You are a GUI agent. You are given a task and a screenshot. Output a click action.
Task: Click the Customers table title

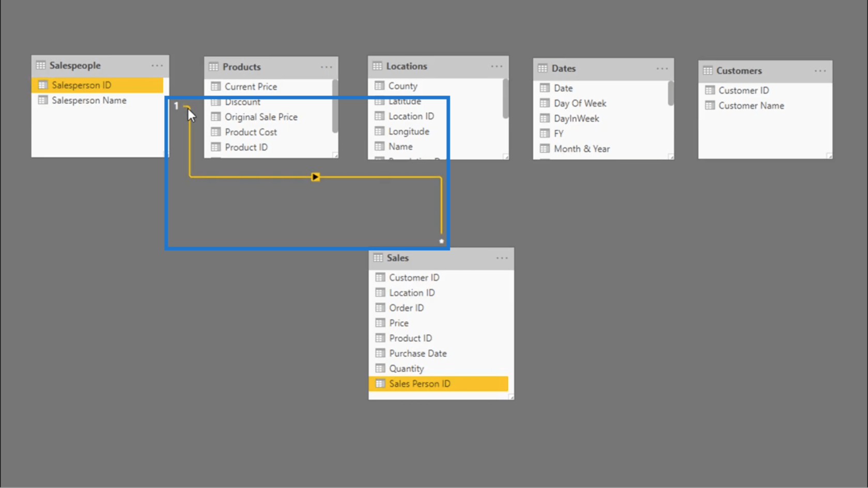click(x=739, y=71)
